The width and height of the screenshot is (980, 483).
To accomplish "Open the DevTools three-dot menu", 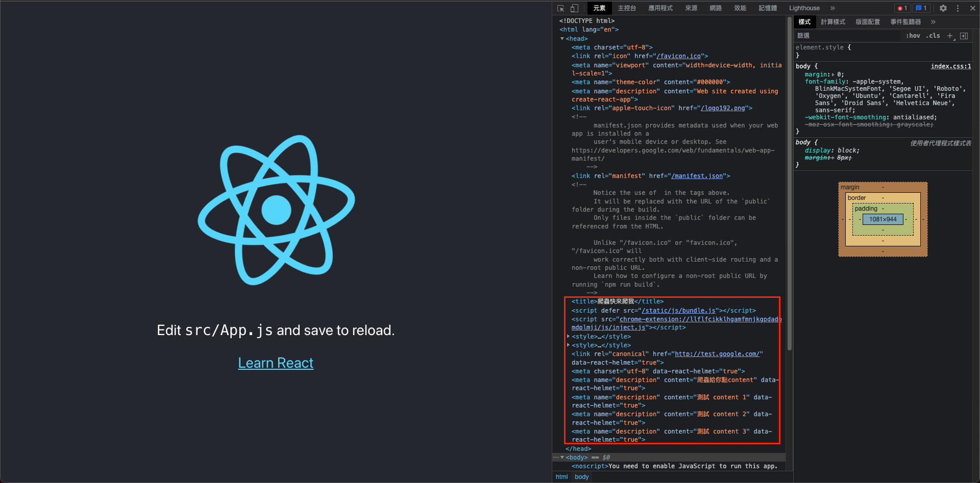I will tap(958, 8).
